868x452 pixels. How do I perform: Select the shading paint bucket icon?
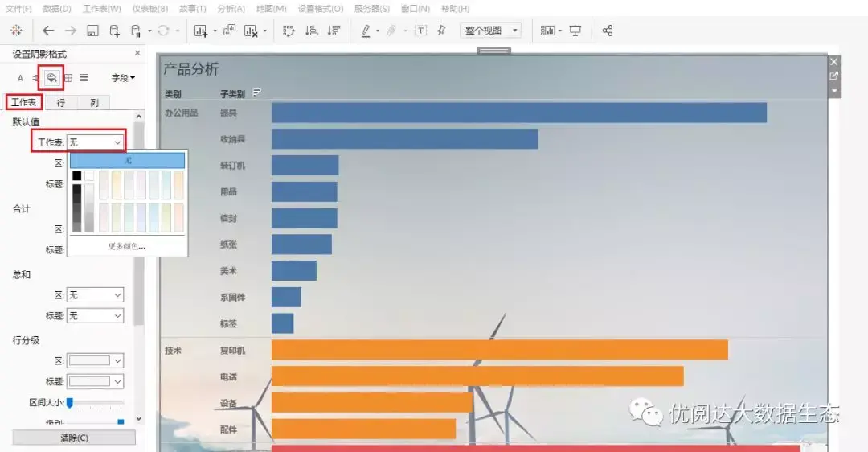point(51,78)
